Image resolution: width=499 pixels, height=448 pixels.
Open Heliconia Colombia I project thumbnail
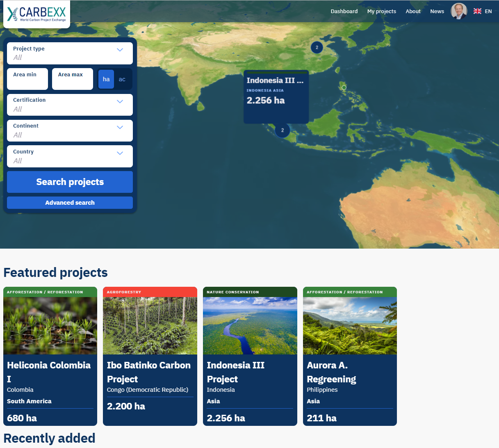point(50,326)
